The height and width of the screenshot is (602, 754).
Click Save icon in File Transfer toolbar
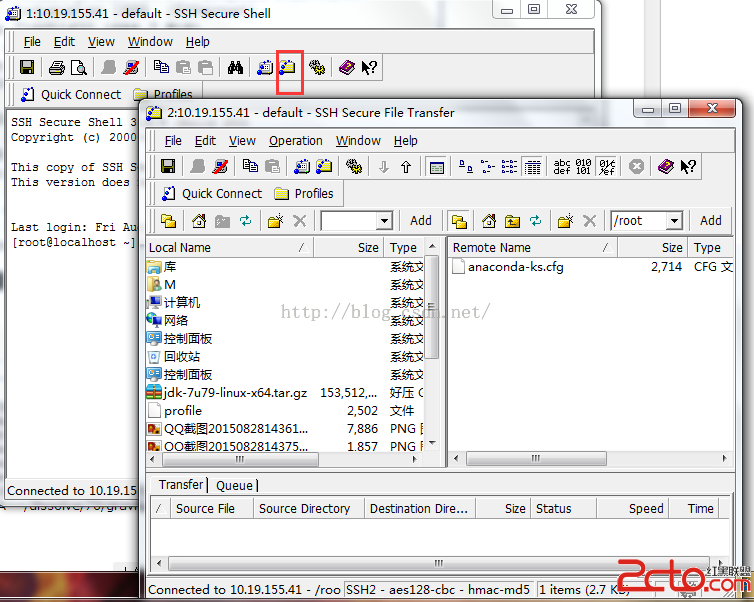tap(168, 166)
